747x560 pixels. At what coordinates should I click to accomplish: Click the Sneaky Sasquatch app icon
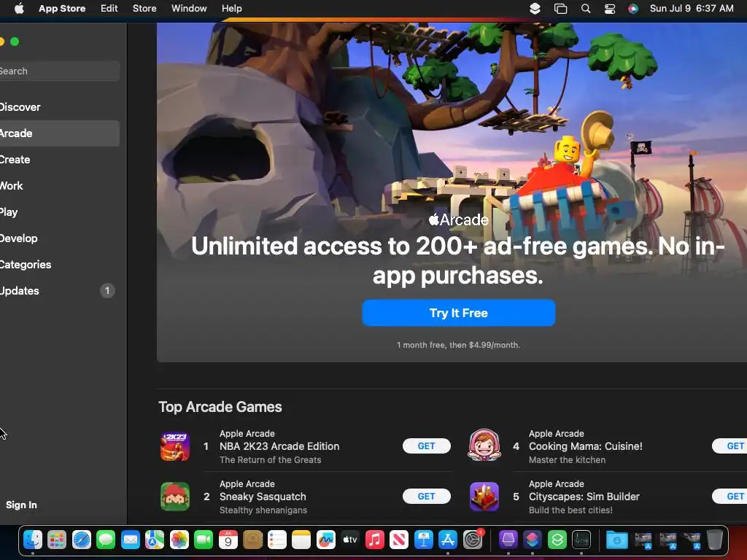pos(175,496)
